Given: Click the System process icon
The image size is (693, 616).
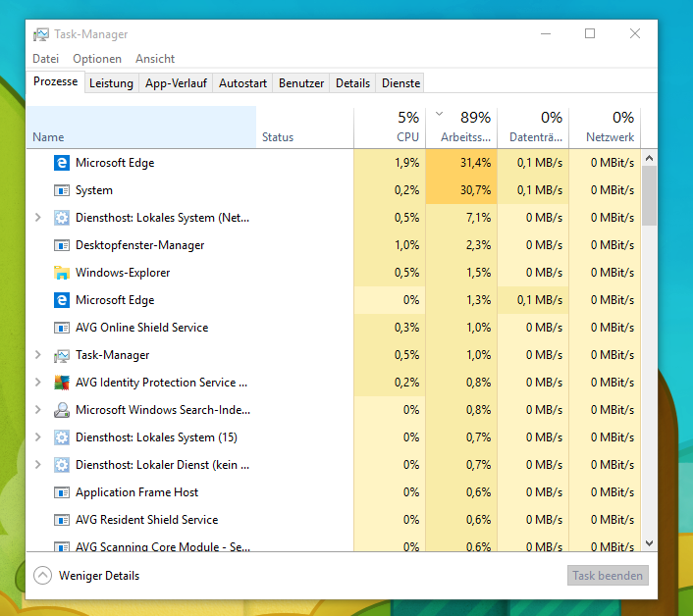Looking at the screenshot, I should pos(62,190).
